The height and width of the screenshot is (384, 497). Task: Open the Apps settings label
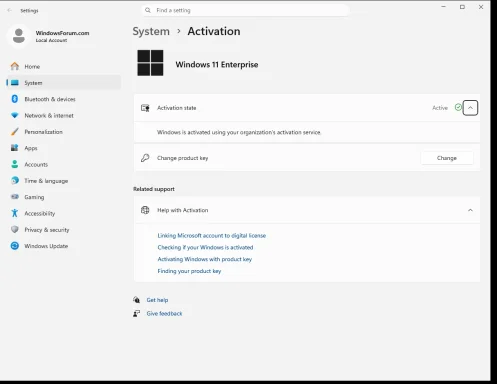click(x=31, y=148)
